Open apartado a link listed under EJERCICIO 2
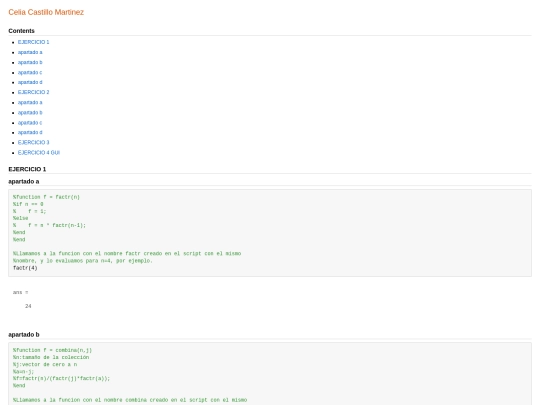Viewport: 540px width, 405px height. 30,102
